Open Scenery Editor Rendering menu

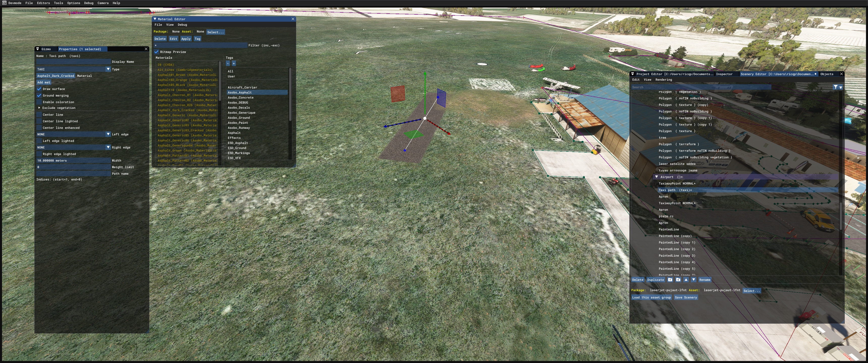click(x=663, y=80)
